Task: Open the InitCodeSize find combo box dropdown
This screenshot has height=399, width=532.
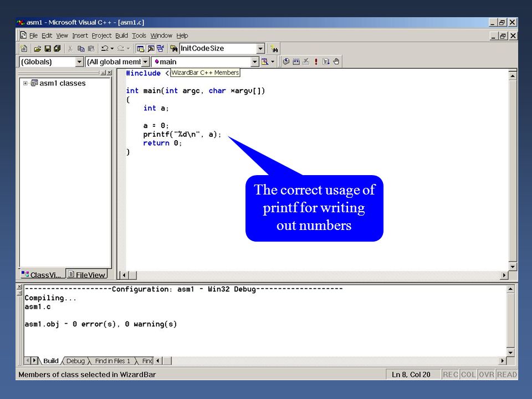Action: pyautogui.click(x=260, y=49)
